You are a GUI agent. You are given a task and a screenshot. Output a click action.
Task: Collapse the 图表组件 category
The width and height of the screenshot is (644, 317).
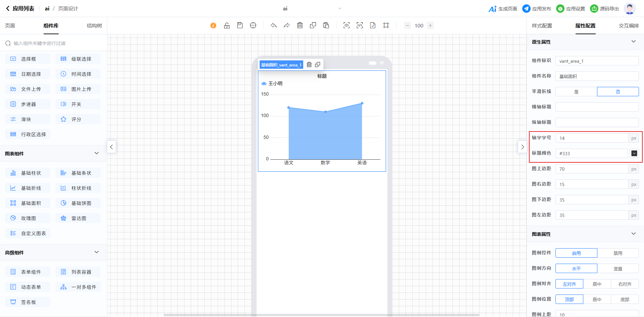coord(97,153)
